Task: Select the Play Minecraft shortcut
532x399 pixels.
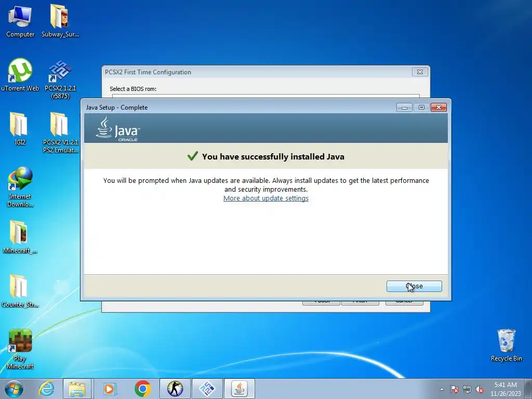Action: [x=20, y=349]
